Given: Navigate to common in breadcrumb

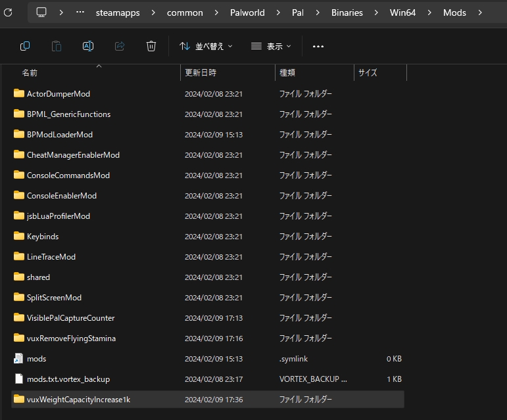Looking at the screenshot, I should coord(185,12).
